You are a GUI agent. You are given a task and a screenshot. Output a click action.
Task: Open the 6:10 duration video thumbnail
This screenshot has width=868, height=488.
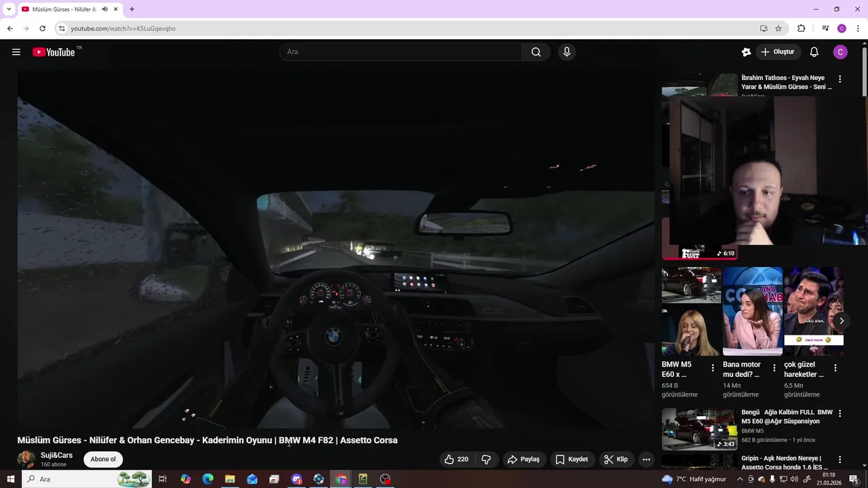(699, 253)
